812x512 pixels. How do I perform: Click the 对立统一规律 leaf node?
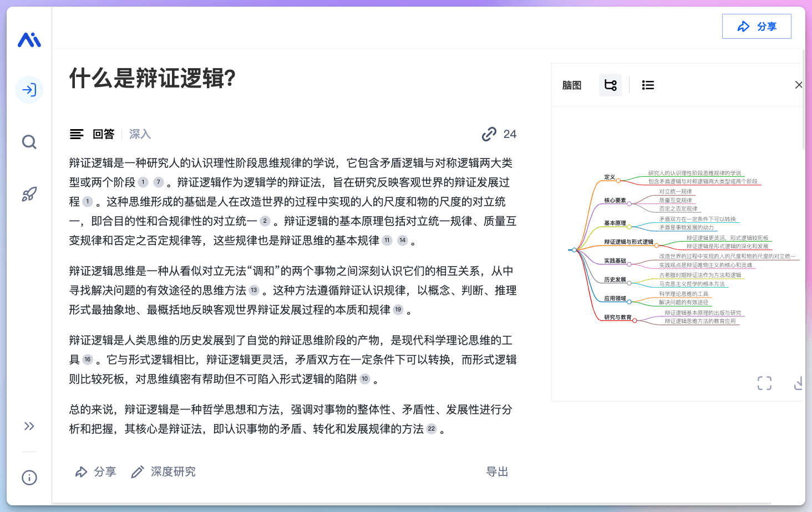click(676, 192)
